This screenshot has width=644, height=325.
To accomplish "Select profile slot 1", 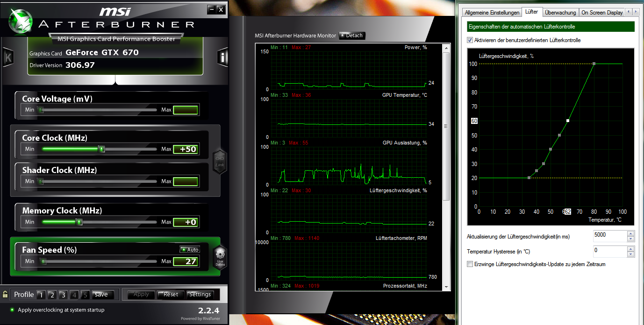I will 41,295.
